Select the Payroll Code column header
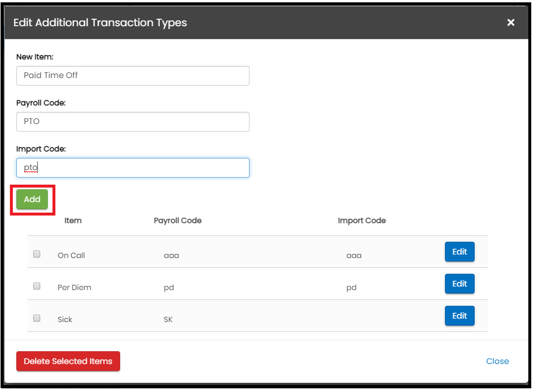Image resolution: width=533 pixels, height=392 pixels. coord(177,221)
